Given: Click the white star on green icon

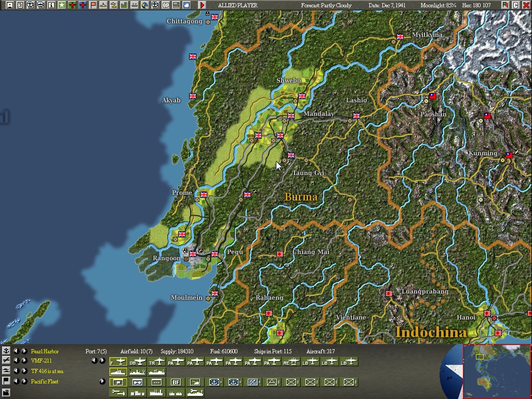Looking at the screenshot, I should [x=62, y=5].
